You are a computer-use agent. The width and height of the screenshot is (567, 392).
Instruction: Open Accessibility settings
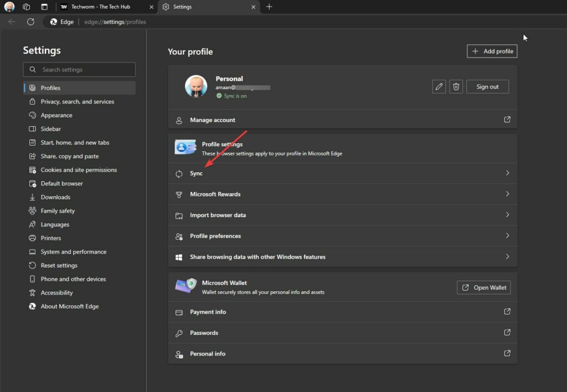(80, 292)
